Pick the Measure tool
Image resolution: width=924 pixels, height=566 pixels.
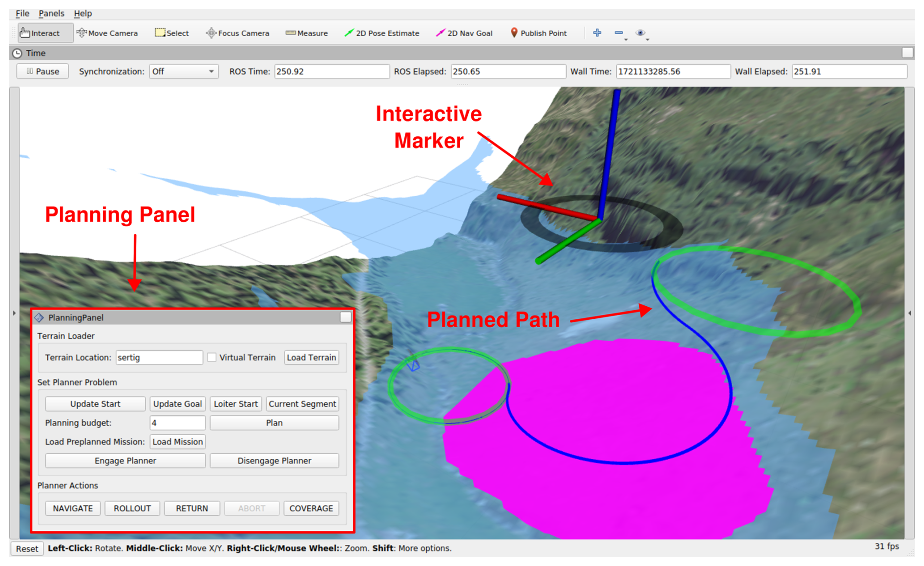click(x=306, y=33)
